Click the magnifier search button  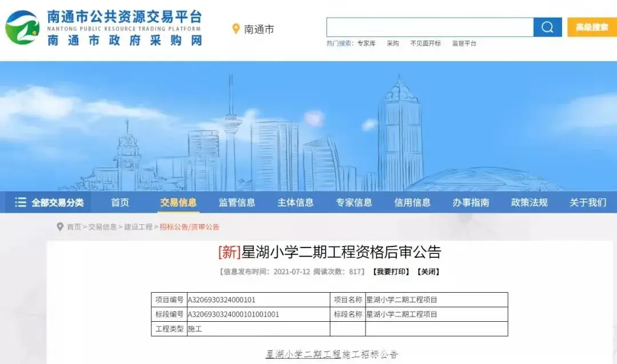click(547, 27)
